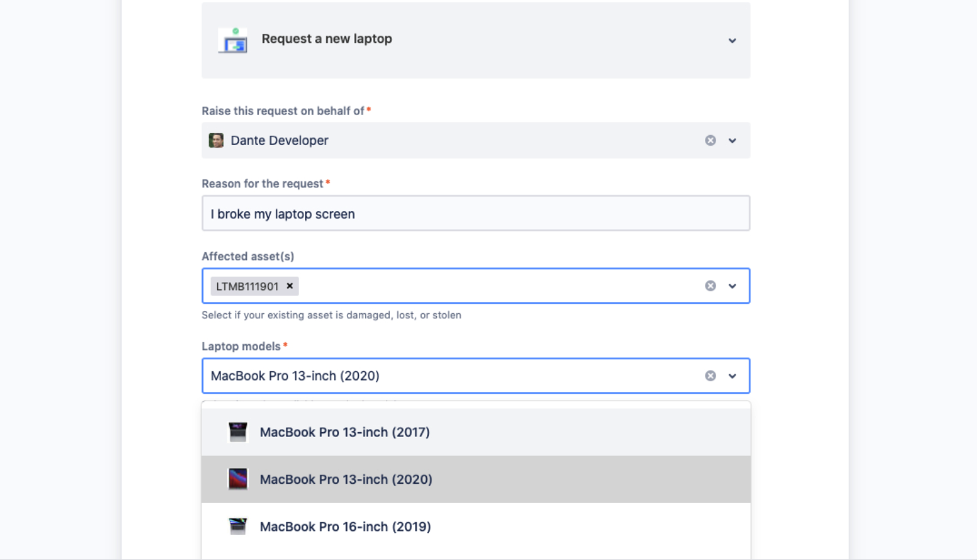Open the Raise request on behalf of dropdown
Image resolution: width=977 pixels, height=560 pixels.
[733, 140]
